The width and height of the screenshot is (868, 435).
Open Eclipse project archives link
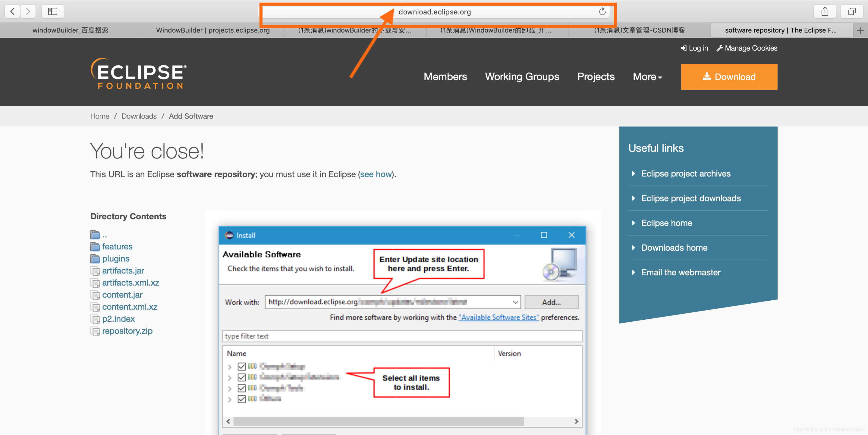pos(686,174)
